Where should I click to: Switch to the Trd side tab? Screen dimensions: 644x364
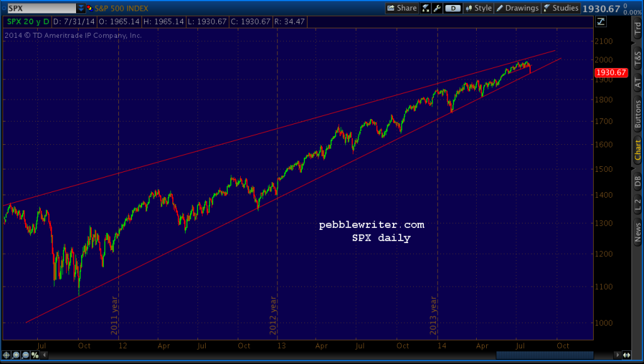[x=638, y=28]
